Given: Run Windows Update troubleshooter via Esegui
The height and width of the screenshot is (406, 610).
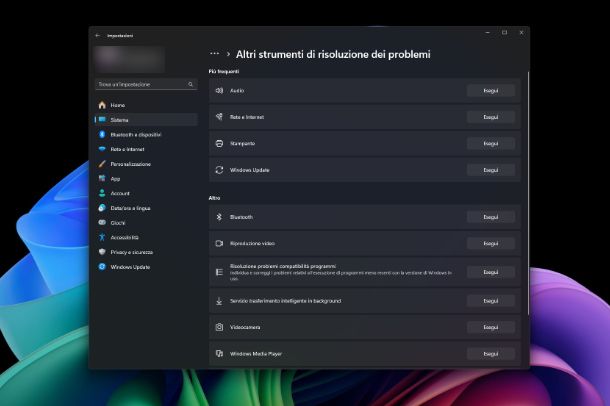Looking at the screenshot, I should pyautogui.click(x=491, y=170).
